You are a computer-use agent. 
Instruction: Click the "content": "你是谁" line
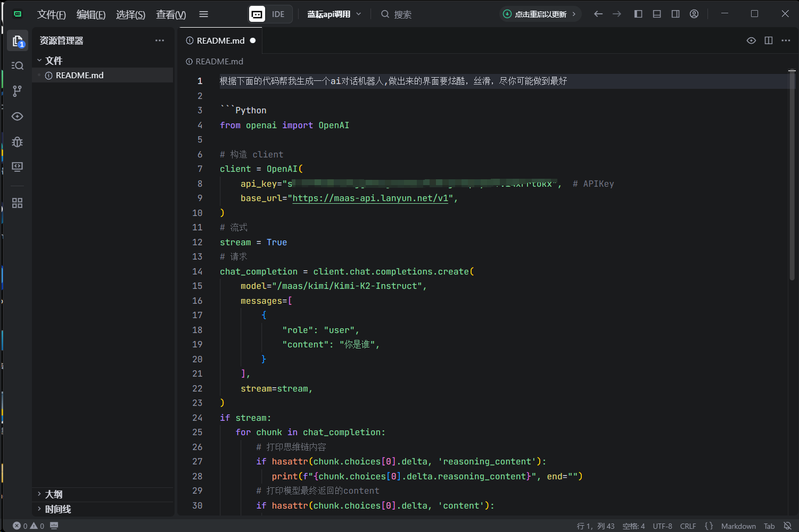coord(331,344)
